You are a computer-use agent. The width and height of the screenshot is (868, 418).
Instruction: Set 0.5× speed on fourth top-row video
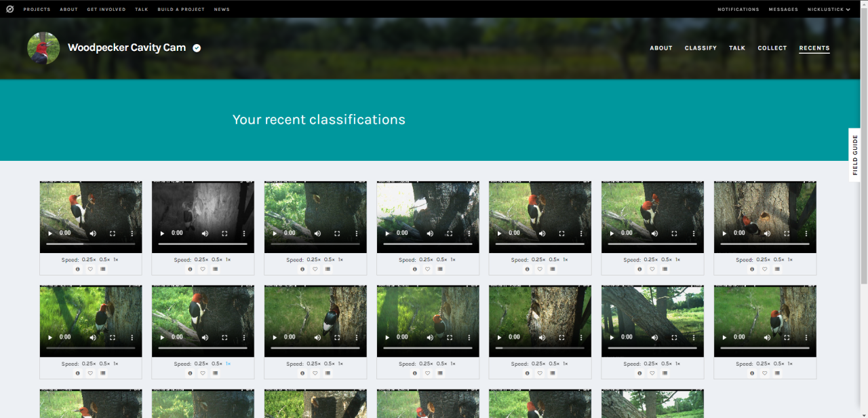[x=442, y=260]
